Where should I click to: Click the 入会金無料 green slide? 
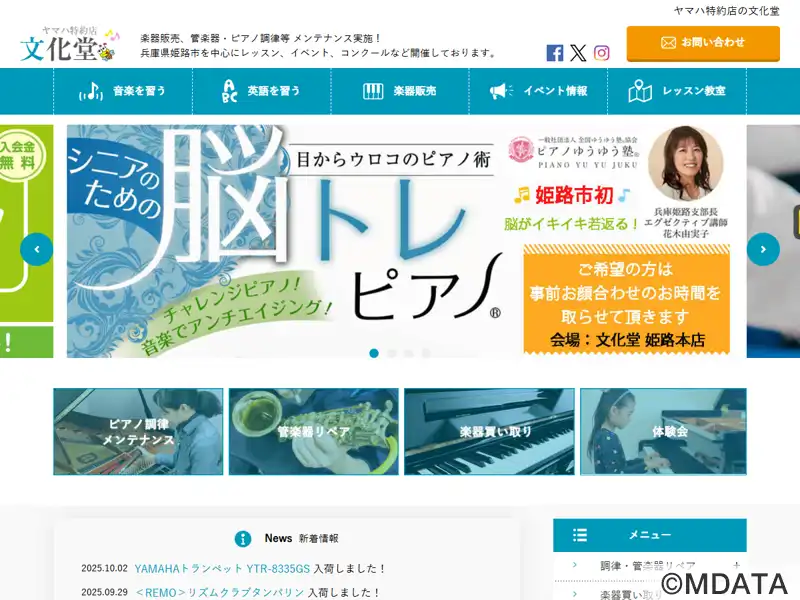27,241
